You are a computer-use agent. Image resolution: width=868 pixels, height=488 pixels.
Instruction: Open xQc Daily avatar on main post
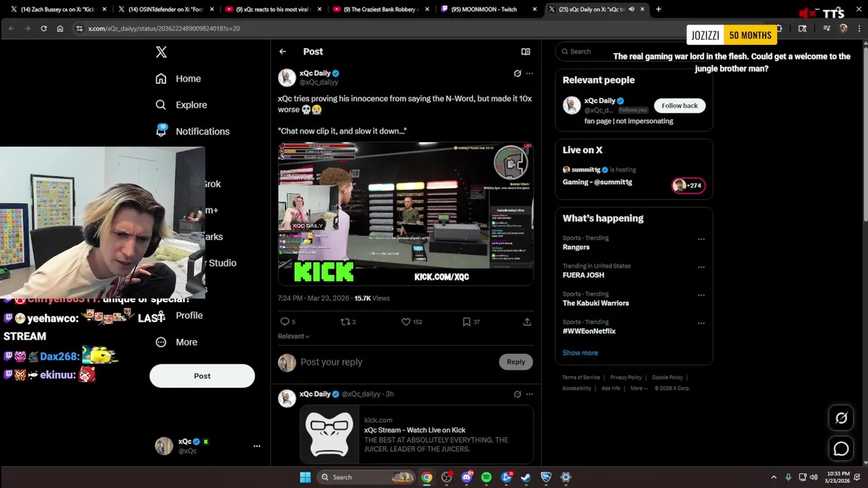pyautogui.click(x=287, y=77)
